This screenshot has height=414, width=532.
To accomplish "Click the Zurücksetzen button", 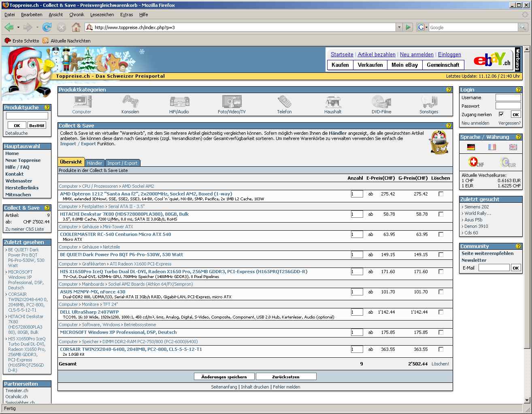I will point(286,377).
